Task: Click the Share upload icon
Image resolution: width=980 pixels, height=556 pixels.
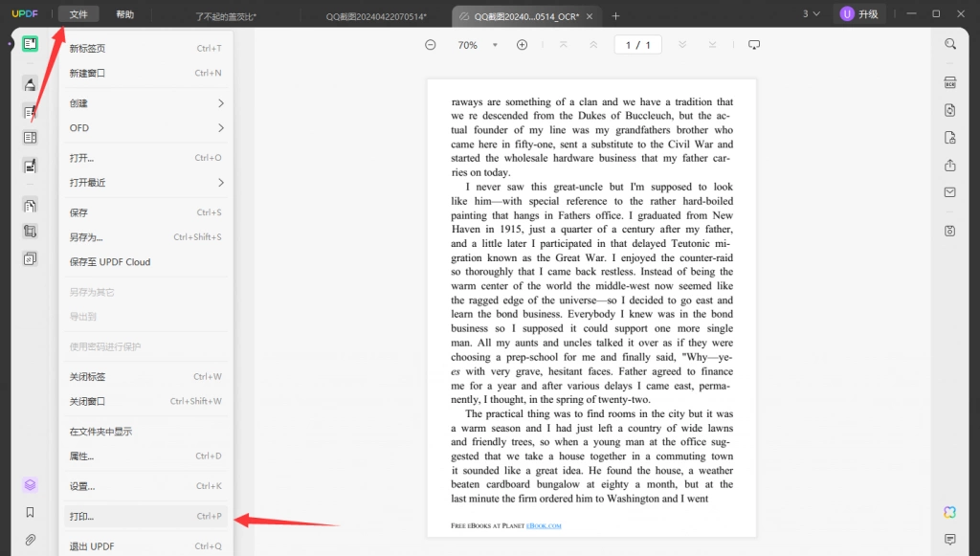Action: 950,165
